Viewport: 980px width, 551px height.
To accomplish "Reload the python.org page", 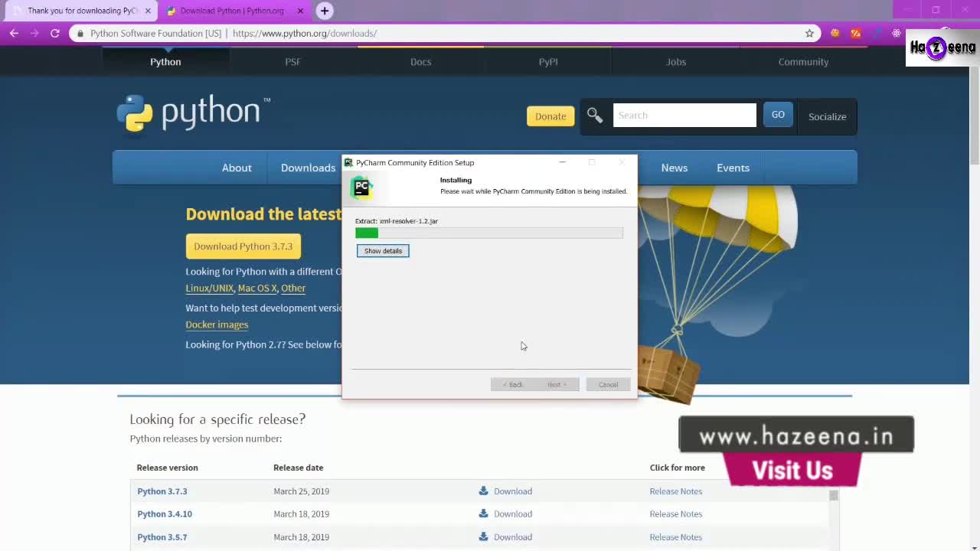I will point(55,33).
